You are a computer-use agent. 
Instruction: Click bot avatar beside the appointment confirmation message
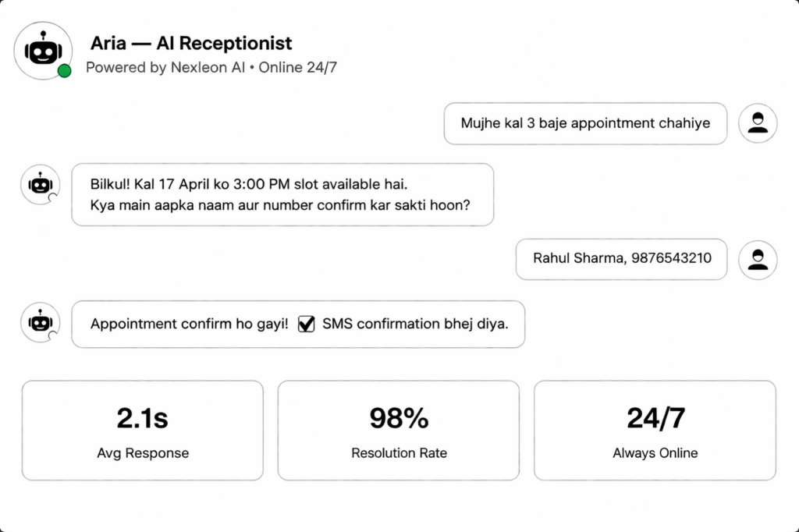(40, 322)
